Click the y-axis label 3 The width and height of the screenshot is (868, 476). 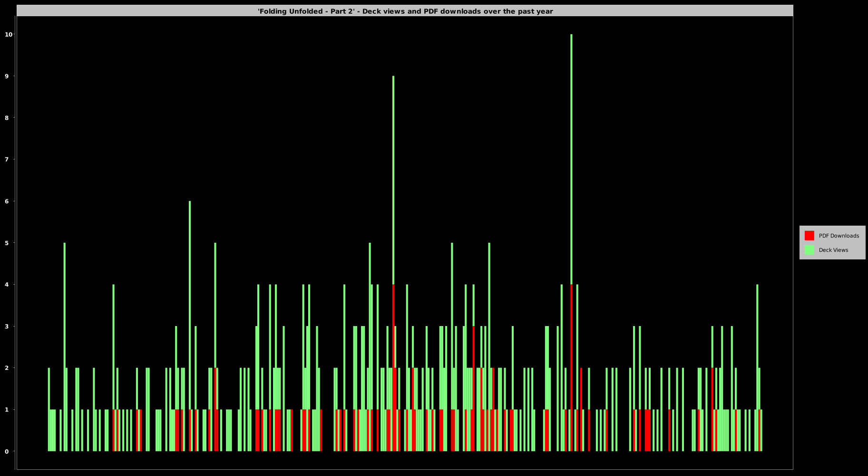[x=7, y=326]
